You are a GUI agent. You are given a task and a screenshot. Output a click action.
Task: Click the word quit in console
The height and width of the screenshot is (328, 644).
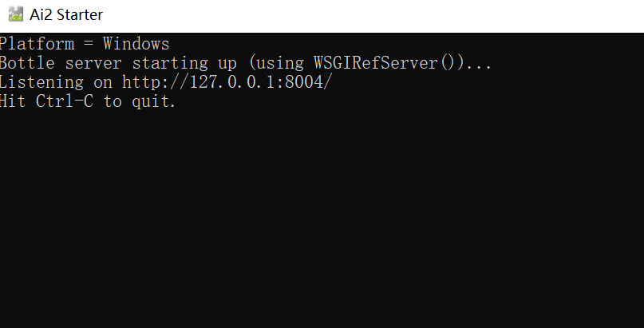click(x=150, y=101)
